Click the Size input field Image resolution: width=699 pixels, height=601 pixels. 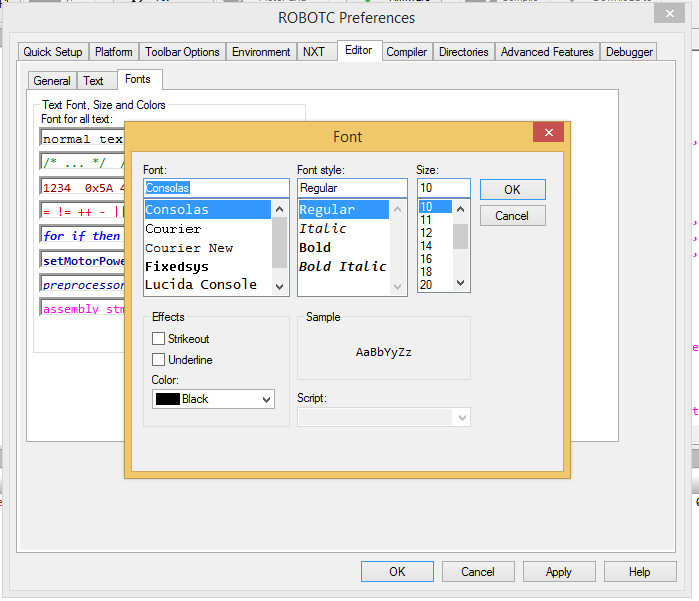(444, 188)
